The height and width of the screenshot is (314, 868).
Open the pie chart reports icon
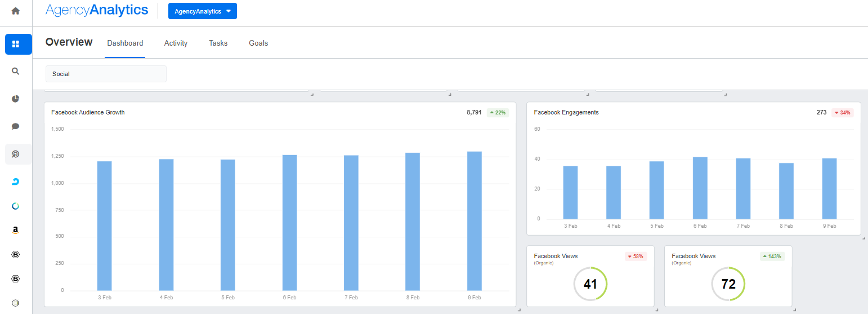point(16,99)
